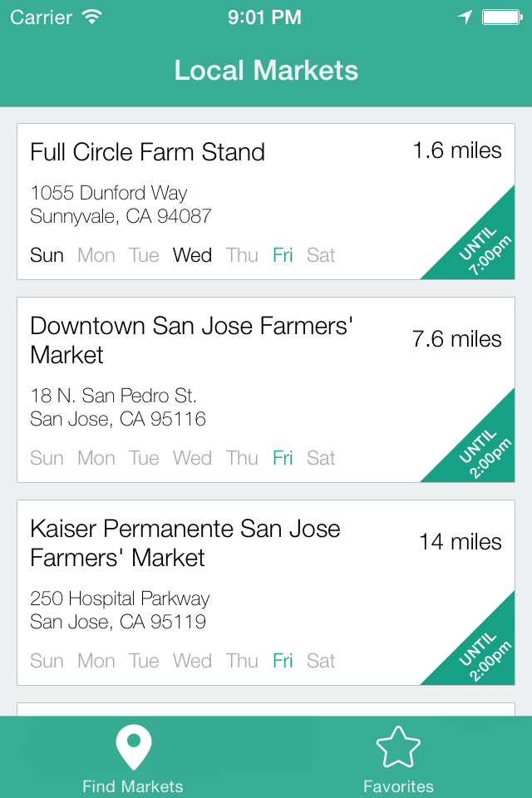Switch to the Favorites tab label
This screenshot has height=798, width=532.
398,786
